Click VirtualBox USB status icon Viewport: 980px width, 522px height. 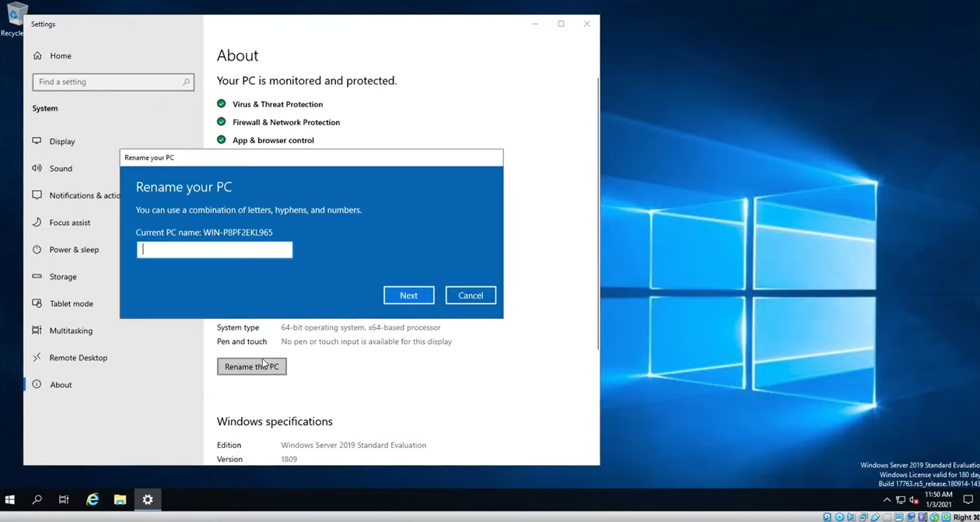(875, 517)
